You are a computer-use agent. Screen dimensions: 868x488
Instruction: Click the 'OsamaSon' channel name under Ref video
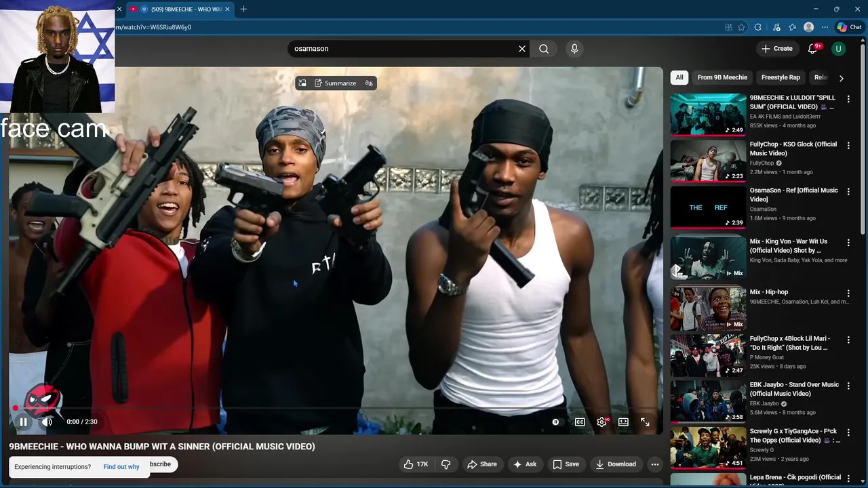pos(763,209)
